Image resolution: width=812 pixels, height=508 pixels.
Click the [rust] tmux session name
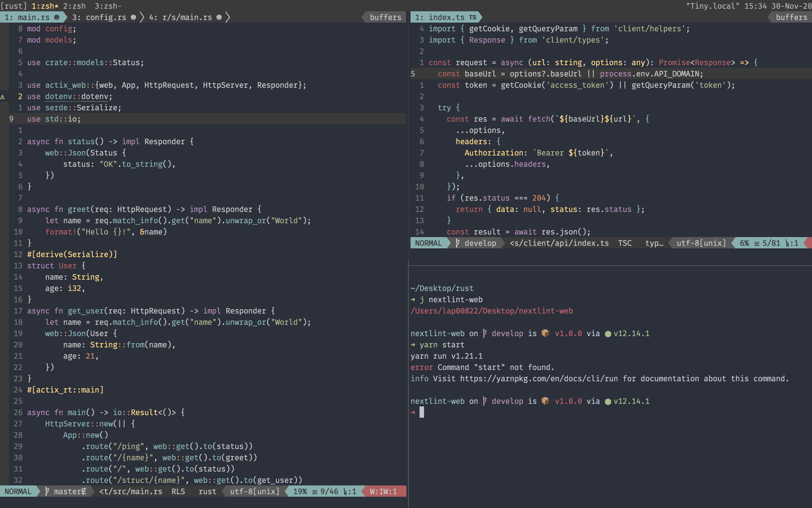pos(14,6)
